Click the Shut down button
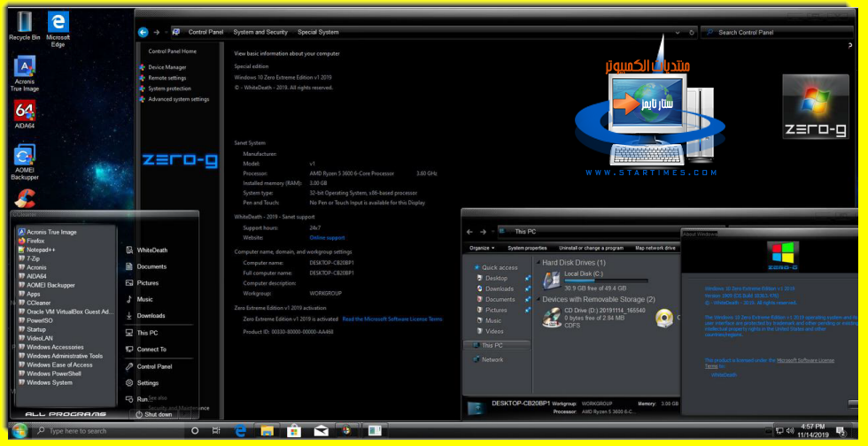This screenshot has width=868, height=446. pos(154,414)
